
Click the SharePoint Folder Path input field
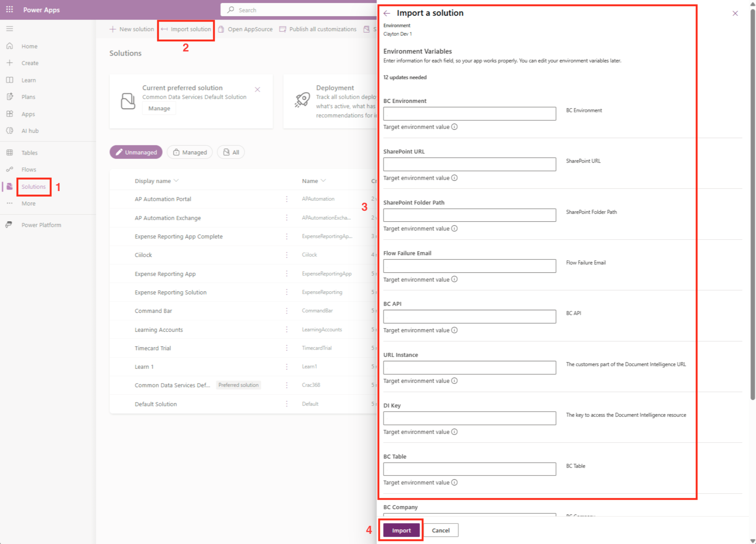469,215
